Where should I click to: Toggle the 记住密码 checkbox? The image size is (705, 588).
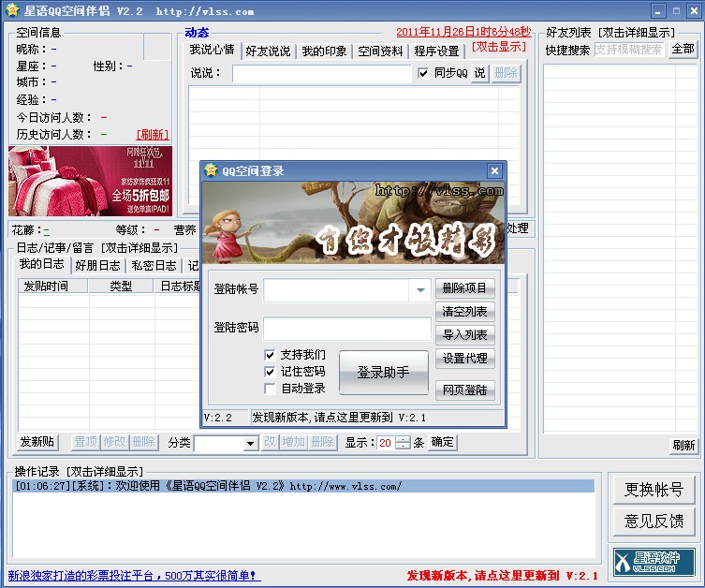[270, 372]
